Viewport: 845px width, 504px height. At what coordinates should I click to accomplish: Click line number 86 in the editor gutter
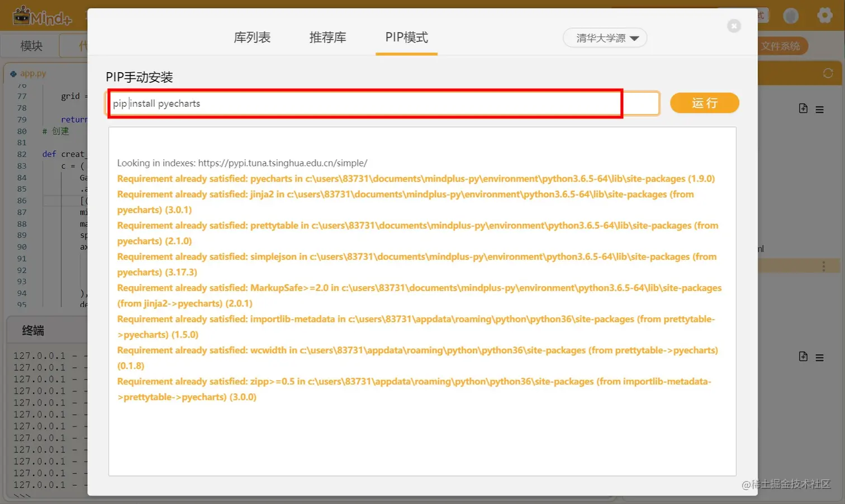tap(22, 201)
